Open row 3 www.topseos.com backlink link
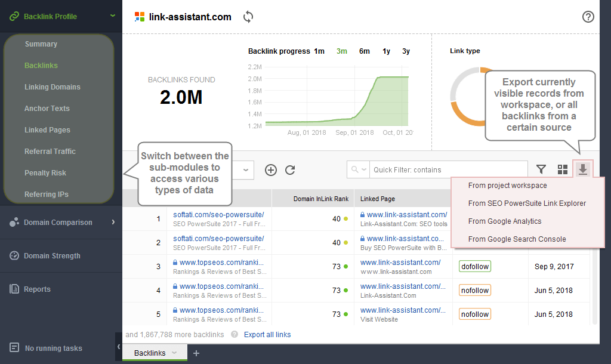The image size is (611, 364). click(221, 263)
